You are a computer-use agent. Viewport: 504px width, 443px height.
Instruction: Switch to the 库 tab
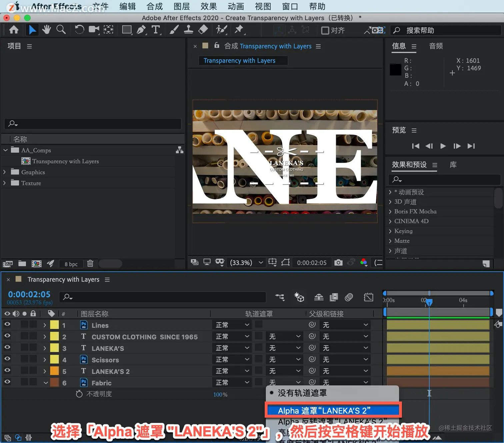(453, 165)
